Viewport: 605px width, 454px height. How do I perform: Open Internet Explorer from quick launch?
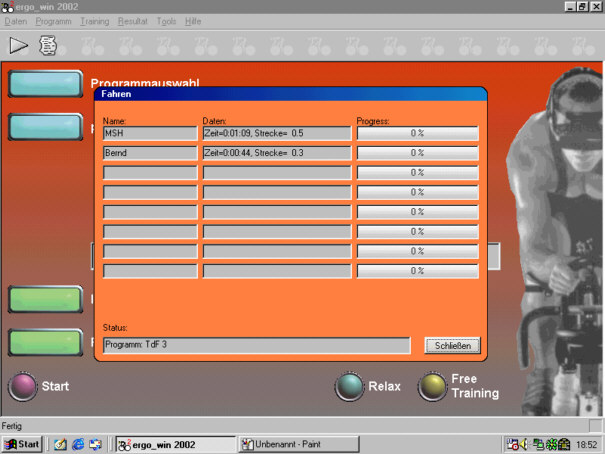click(77, 443)
